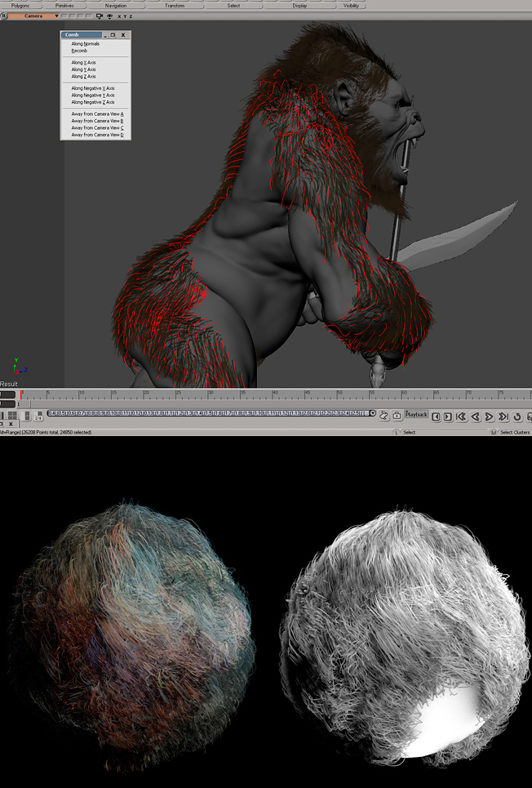Choose Along Normals in Comb menu
This screenshot has height=788, width=532.
pos(86,44)
